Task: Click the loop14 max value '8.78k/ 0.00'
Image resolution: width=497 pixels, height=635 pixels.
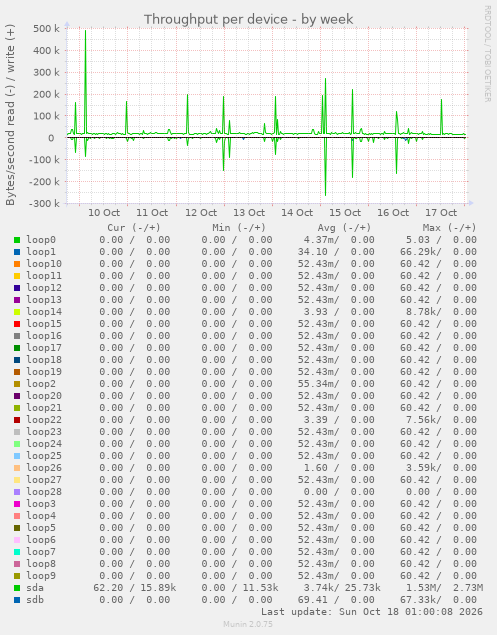Action: (x=442, y=312)
